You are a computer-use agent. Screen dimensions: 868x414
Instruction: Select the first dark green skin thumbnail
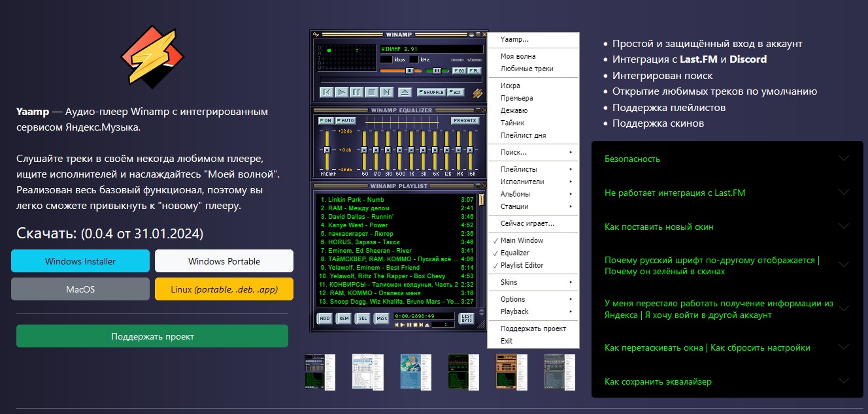[320, 372]
